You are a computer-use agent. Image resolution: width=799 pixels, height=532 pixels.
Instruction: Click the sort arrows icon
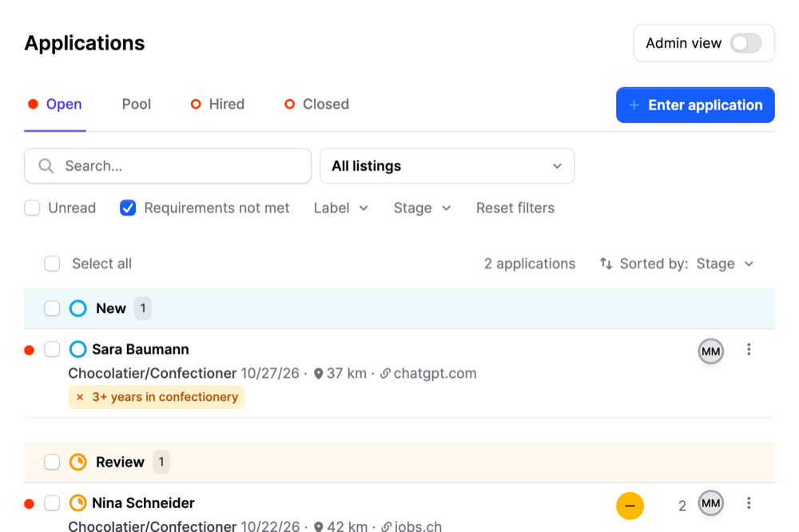(606, 264)
